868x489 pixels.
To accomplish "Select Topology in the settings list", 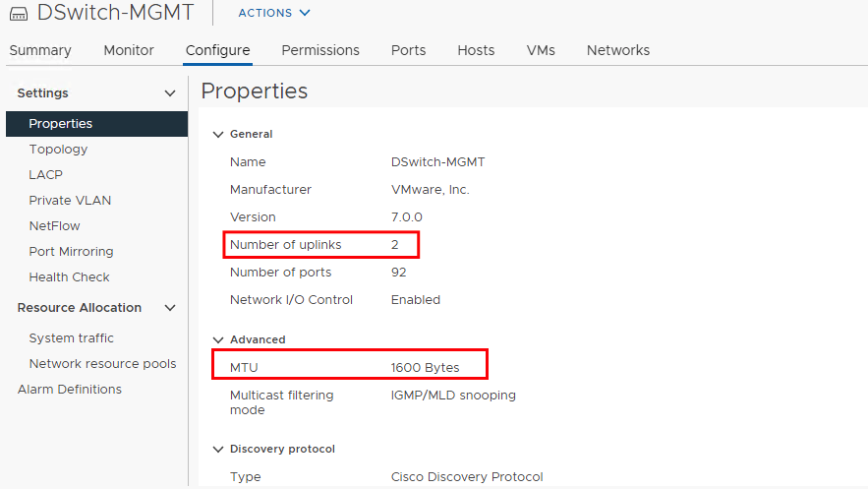I will coord(58,150).
